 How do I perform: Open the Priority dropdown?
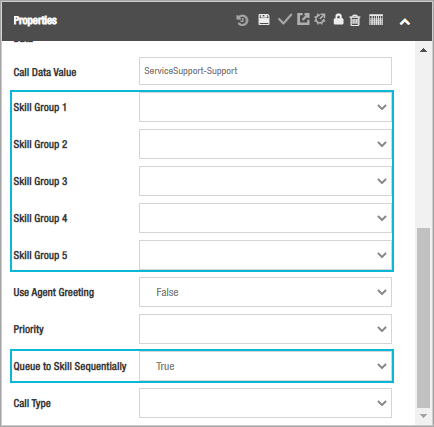265,329
